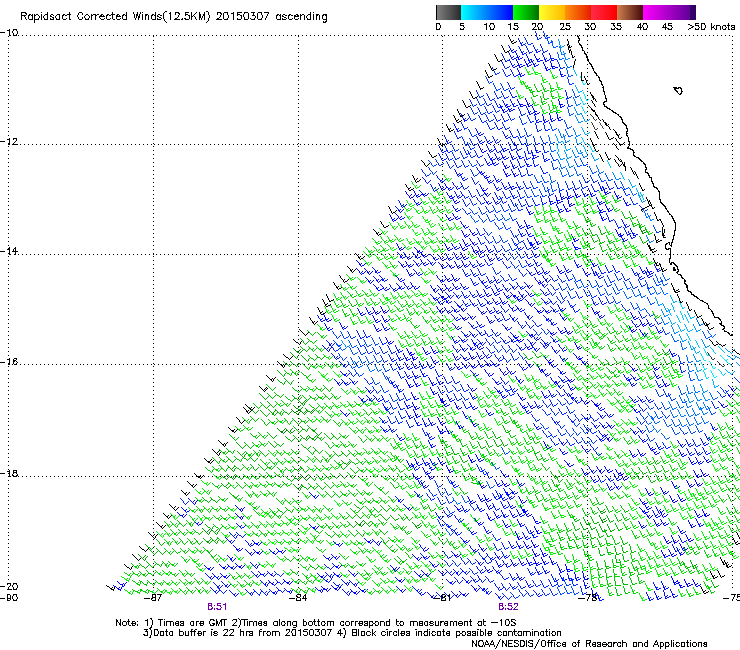Click the '8:51' swath time label
Image resolution: width=740 pixels, height=650 pixels.
tap(217, 607)
